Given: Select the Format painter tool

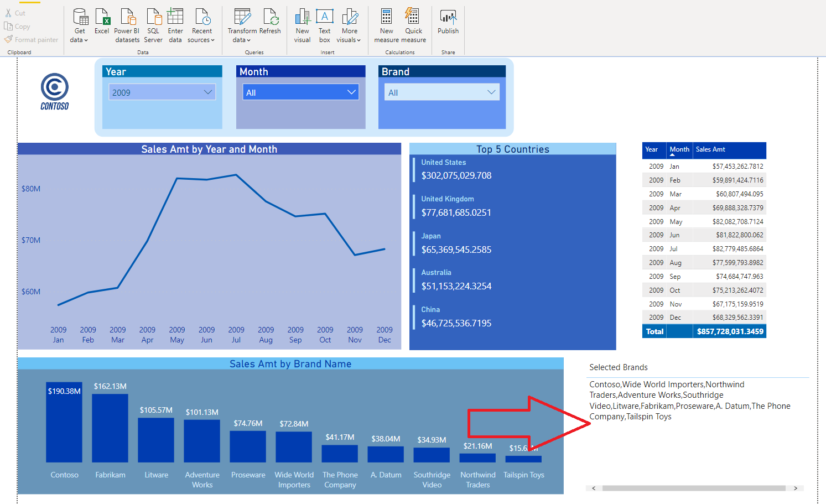Looking at the screenshot, I should coord(31,39).
